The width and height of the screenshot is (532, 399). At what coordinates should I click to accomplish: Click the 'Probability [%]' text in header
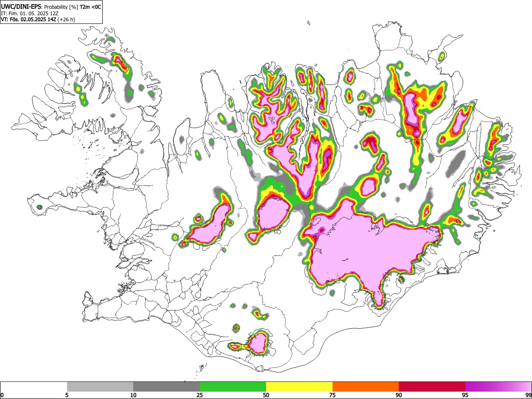pos(61,7)
